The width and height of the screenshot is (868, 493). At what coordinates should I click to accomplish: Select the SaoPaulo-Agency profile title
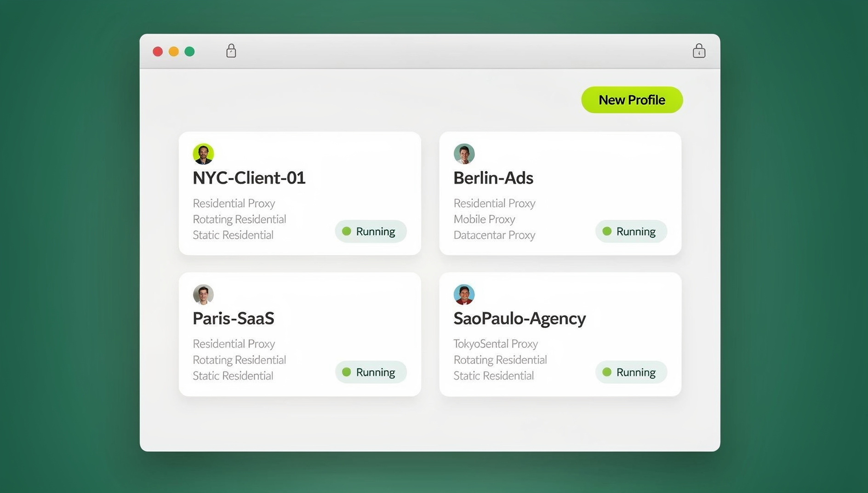pyautogui.click(x=520, y=319)
